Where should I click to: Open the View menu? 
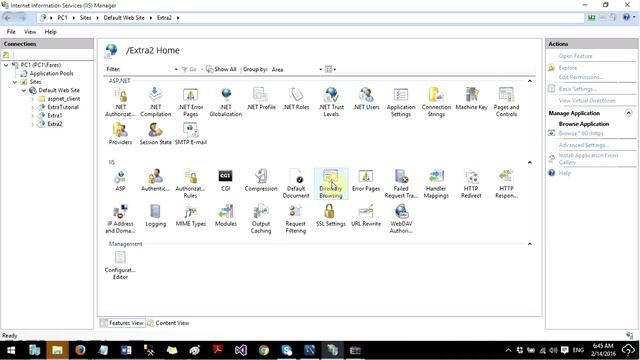coord(30,32)
